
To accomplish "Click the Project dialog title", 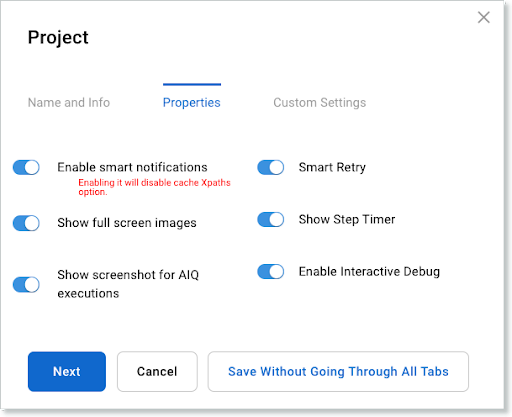I will click(x=58, y=37).
